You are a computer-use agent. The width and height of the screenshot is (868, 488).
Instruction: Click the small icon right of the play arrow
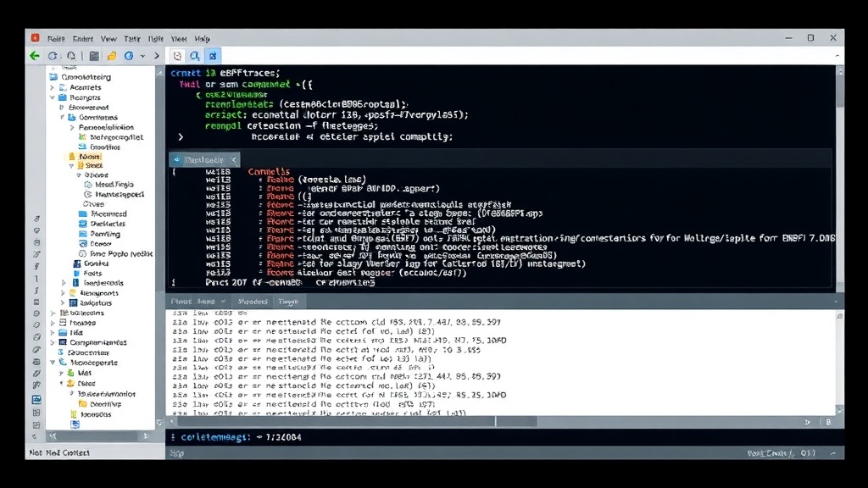[828, 422]
